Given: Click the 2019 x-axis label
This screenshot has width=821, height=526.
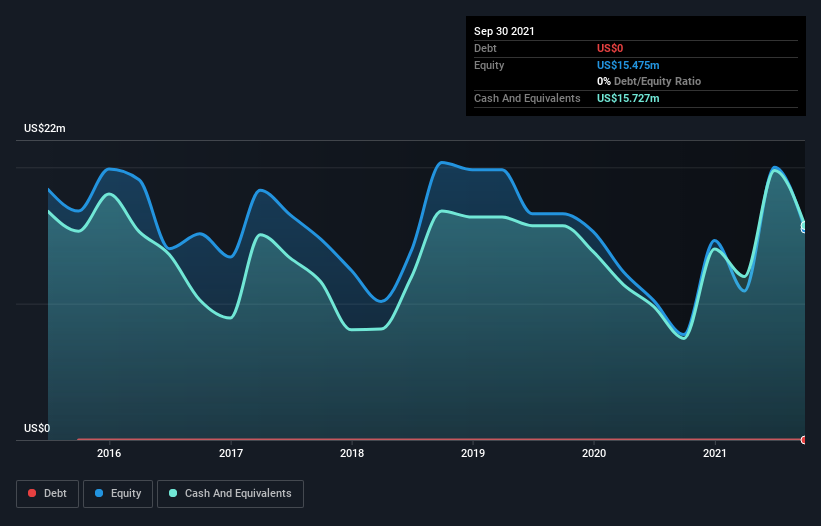Looking at the screenshot, I should click(473, 453).
